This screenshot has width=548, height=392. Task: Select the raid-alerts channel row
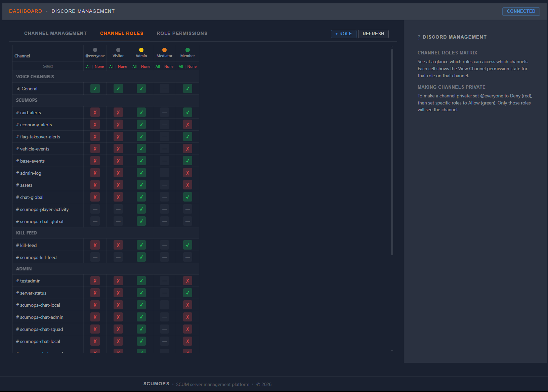coord(106,113)
